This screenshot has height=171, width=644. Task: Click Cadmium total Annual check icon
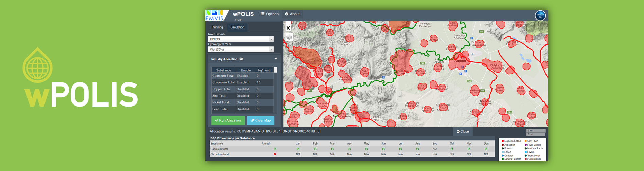275,149
